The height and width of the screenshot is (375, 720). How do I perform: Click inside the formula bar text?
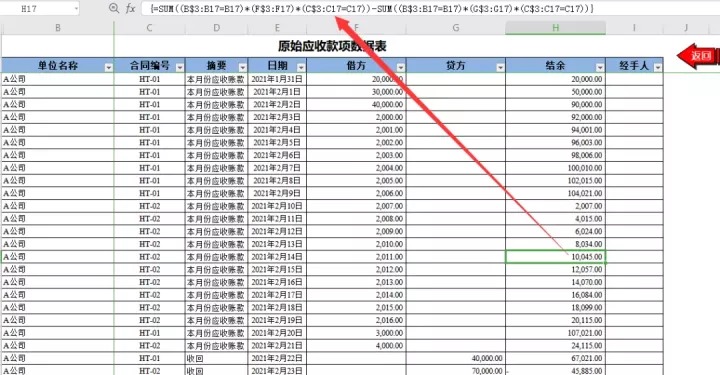[x=371, y=8]
